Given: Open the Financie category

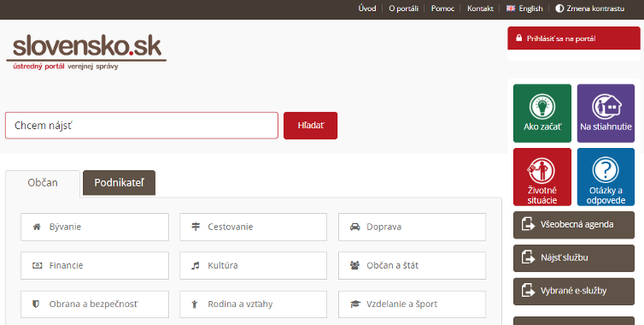Looking at the screenshot, I should (x=95, y=265).
